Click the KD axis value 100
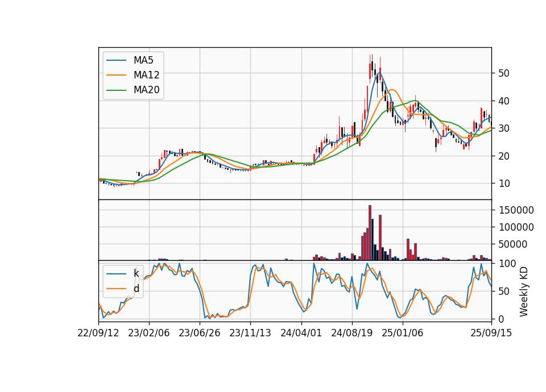The image size is (546, 392). click(x=507, y=264)
